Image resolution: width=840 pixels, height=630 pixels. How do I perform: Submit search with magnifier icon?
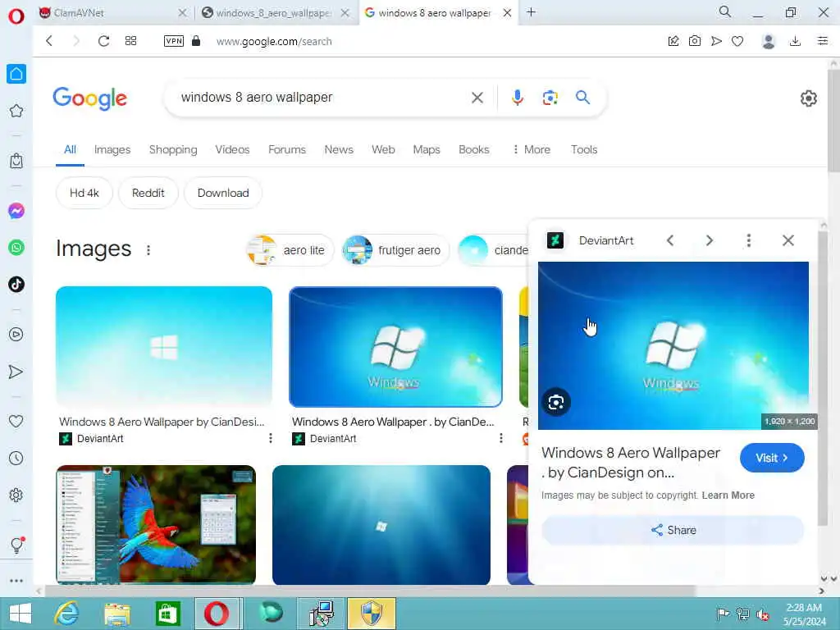583,98
